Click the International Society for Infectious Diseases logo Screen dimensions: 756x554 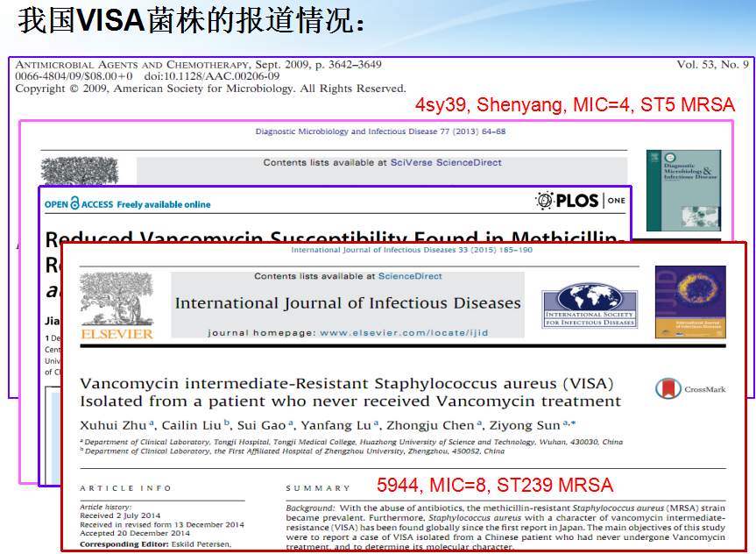click(x=590, y=307)
